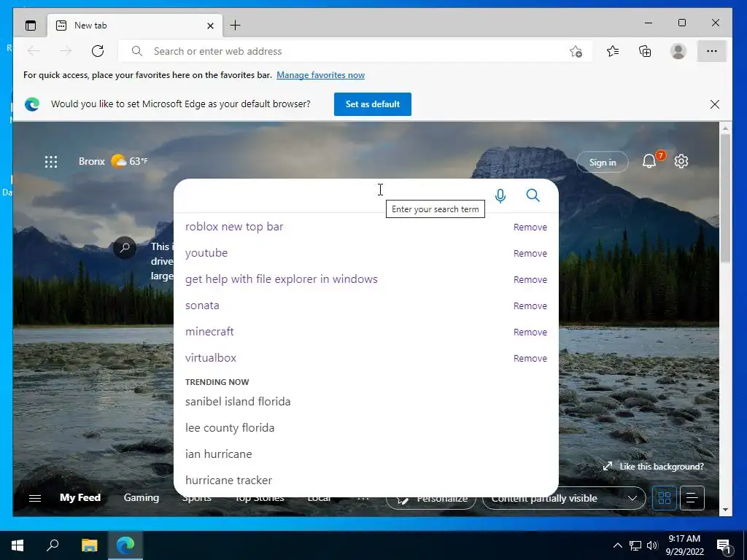
Task: Add this page to favorites star icon
Action: pyautogui.click(x=576, y=52)
